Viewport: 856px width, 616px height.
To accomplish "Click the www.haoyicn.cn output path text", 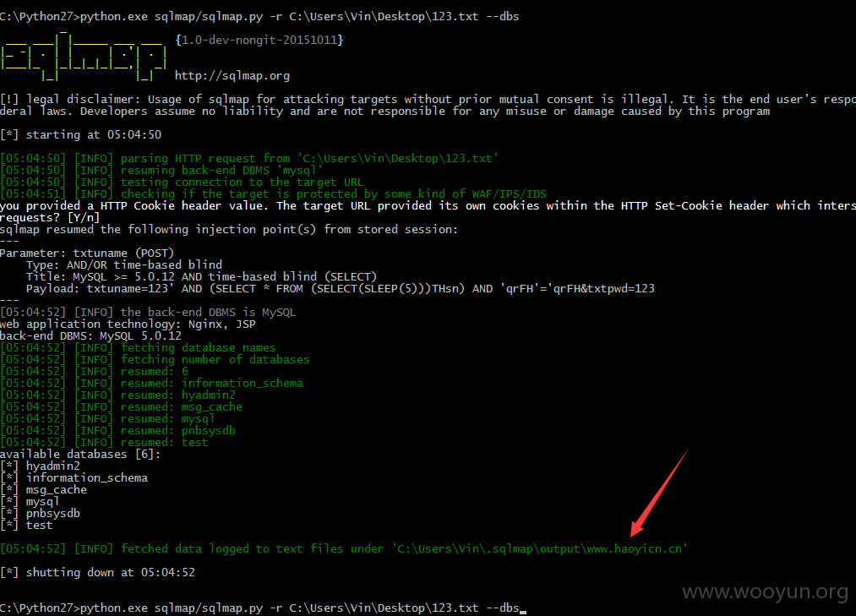I will [635, 549].
